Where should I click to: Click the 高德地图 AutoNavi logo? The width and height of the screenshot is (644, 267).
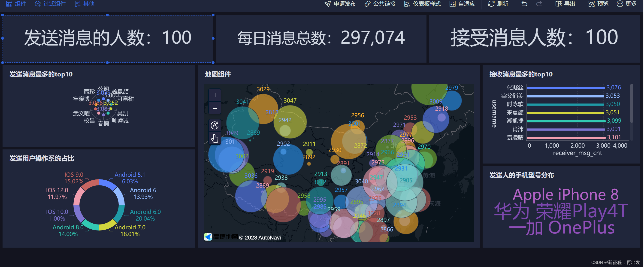[221, 237]
